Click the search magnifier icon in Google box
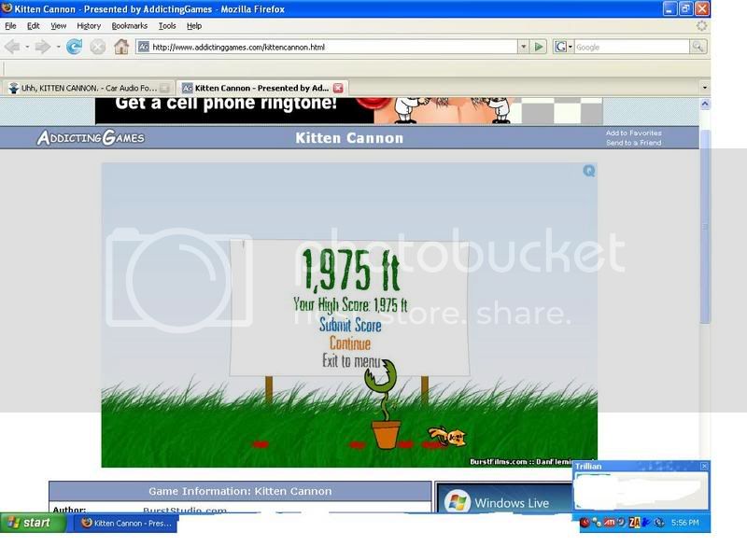 (698, 47)
